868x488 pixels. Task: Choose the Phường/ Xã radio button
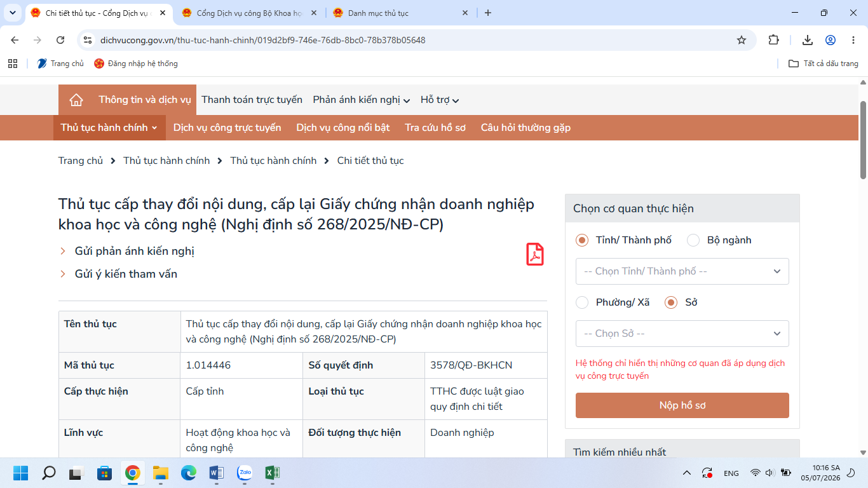[582, 302]
